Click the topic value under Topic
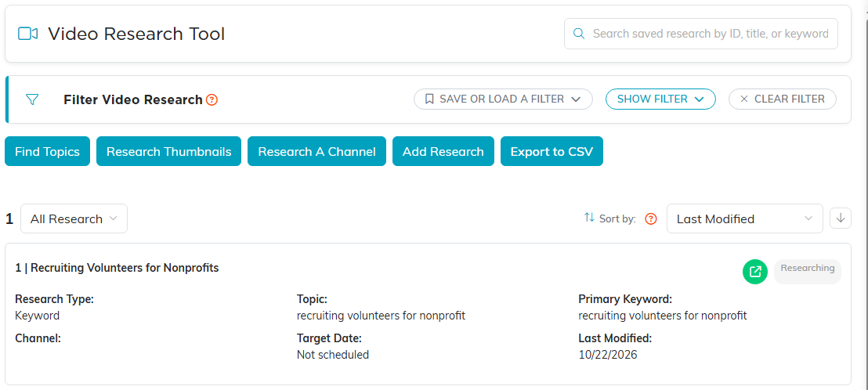The image size is (868, 390). click(x=381, y=316)
